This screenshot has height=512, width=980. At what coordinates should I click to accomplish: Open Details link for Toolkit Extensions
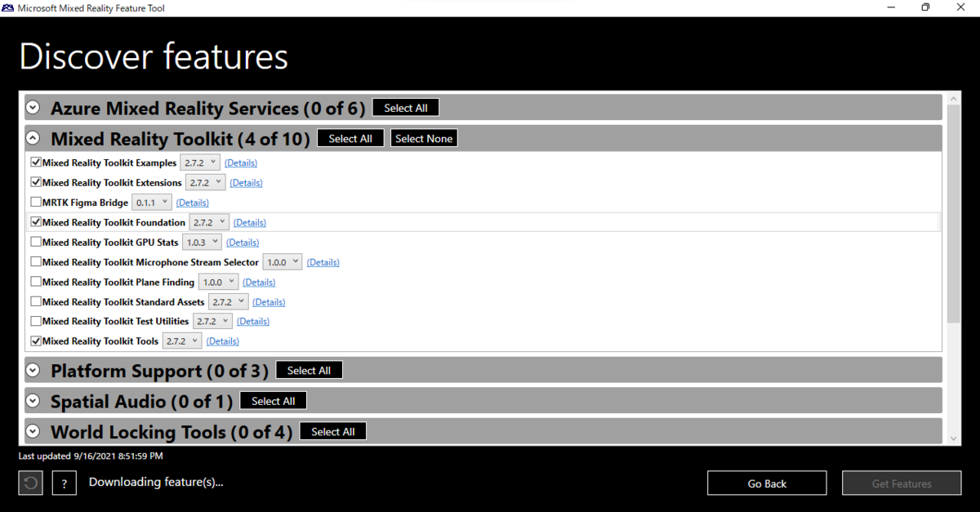click(x=247, y=183)
